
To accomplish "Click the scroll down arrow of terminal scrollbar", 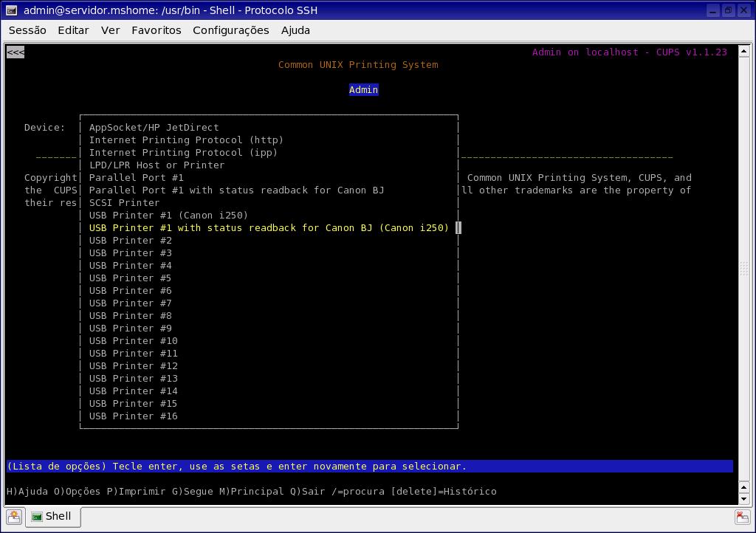I will tap(744, 500).
